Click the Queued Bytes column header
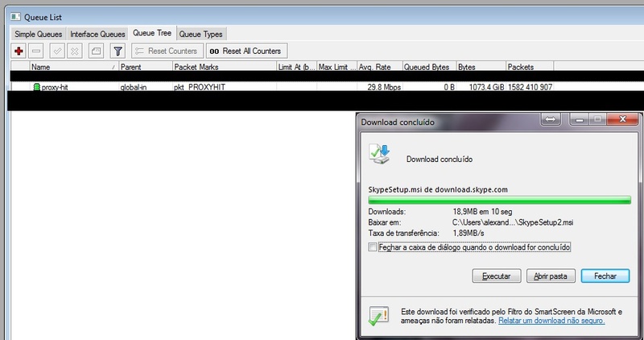 [430, 67]
